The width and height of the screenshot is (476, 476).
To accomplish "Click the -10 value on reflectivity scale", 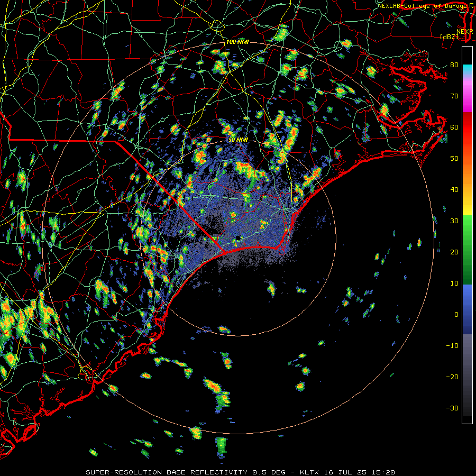I will (452, 346).
